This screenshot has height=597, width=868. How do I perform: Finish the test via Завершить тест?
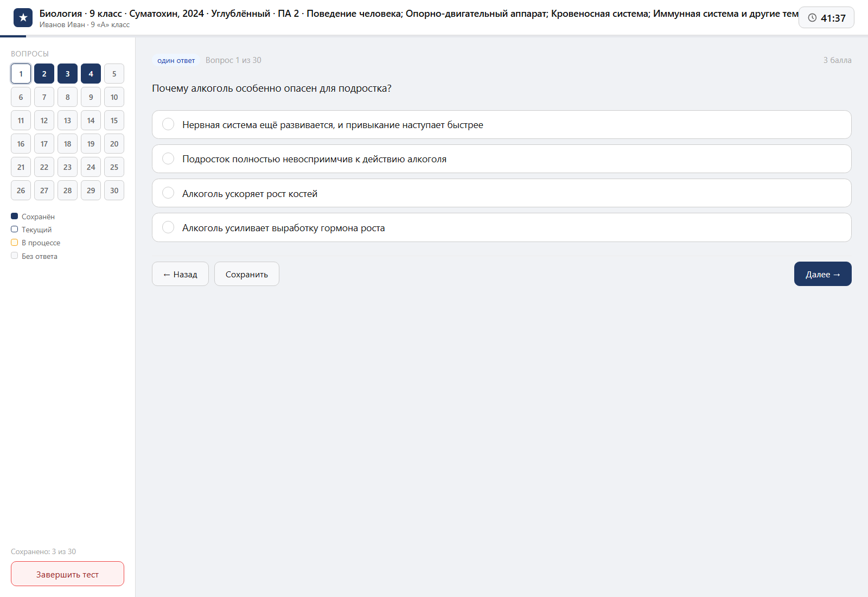point(67,574)
